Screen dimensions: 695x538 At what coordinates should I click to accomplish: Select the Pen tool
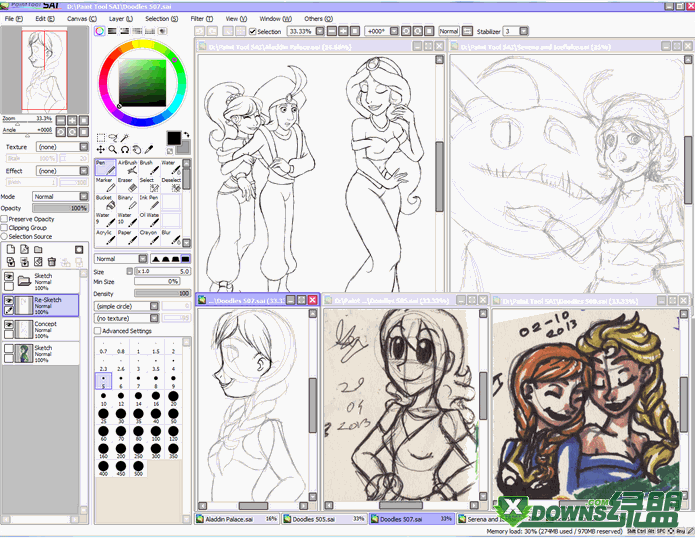(105, 168)
